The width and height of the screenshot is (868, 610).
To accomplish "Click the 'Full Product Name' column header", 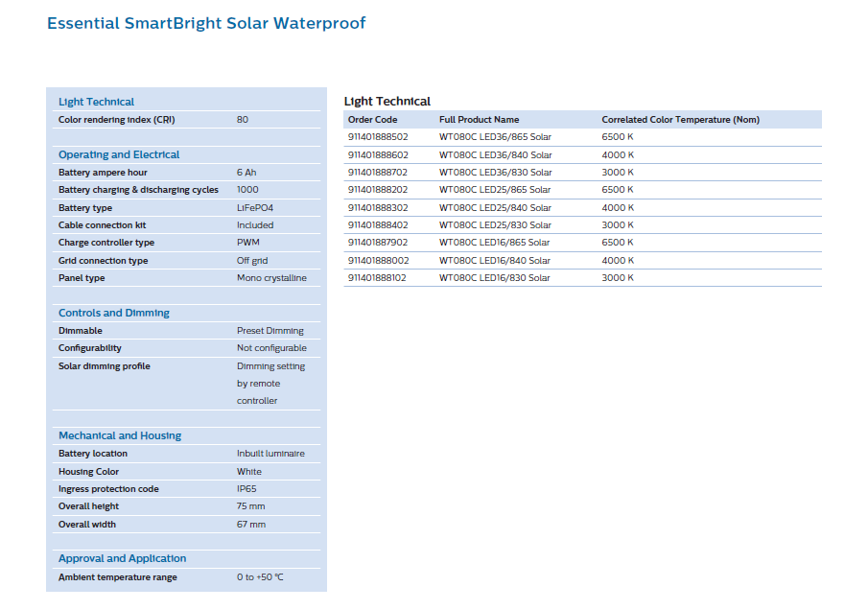I will 480,120.
